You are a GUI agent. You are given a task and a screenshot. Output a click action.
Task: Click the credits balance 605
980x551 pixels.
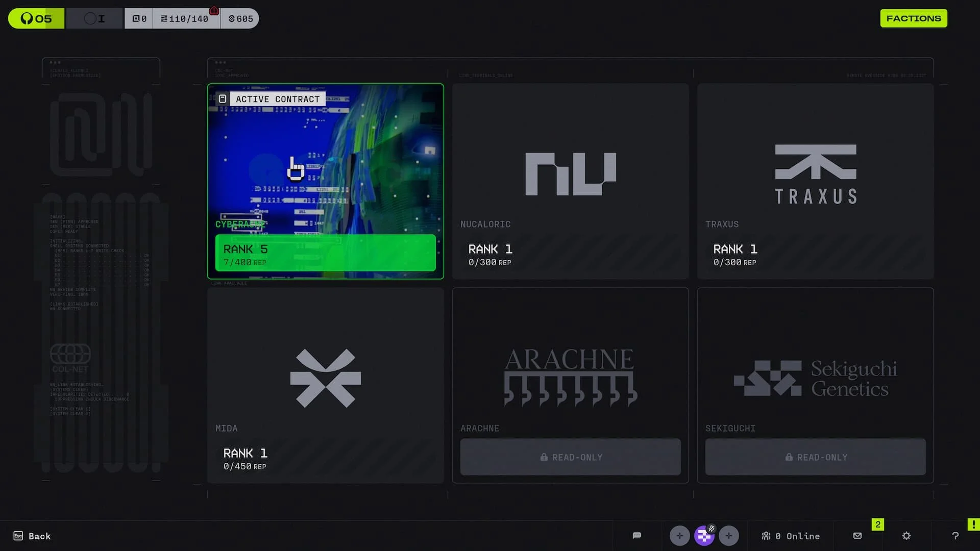coord(240,19)
